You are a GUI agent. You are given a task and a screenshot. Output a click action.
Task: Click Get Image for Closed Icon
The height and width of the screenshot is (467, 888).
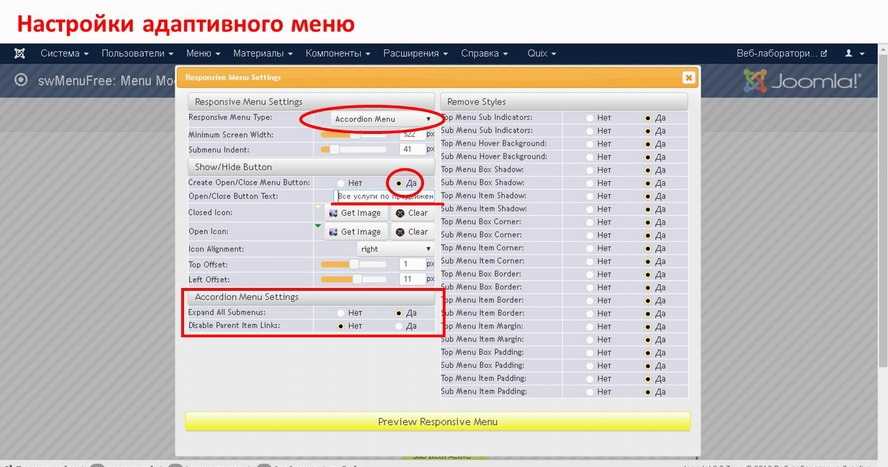354,213
